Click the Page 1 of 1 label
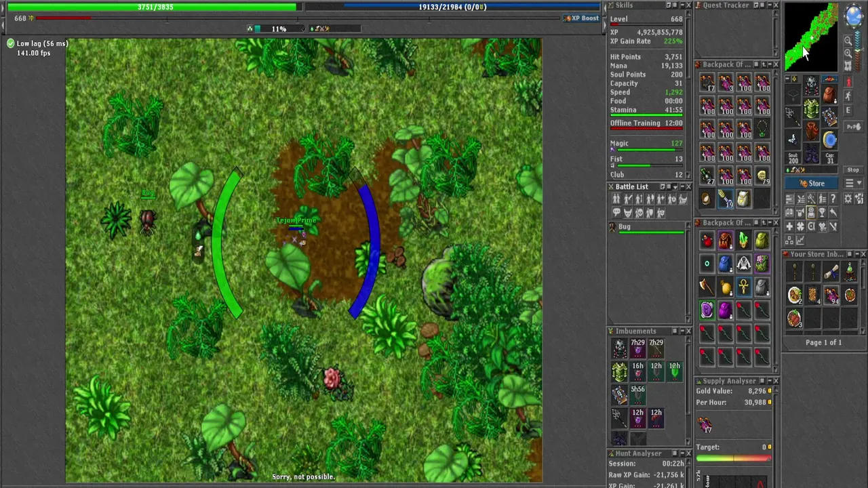Screen dimensions: 868x488 [823, 342]
